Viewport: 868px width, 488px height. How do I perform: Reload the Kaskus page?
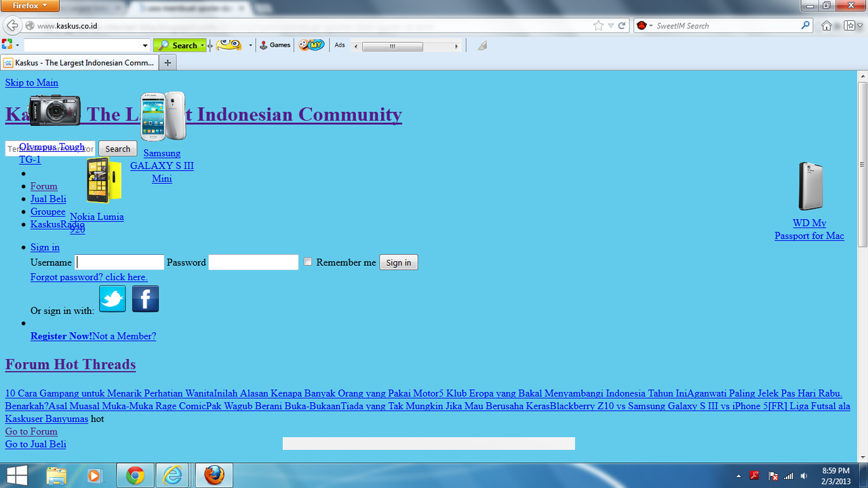pyautogui.click(x=621, y=26)
